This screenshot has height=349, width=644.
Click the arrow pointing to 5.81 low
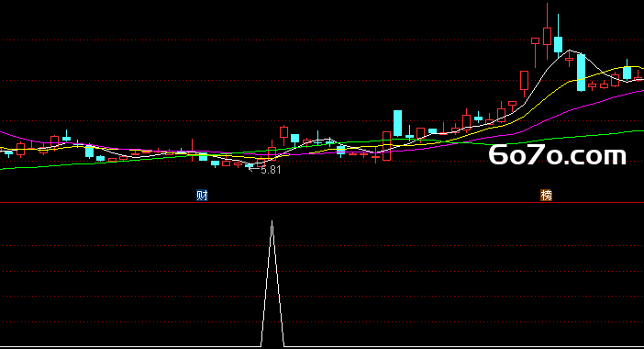pyautogui.click(x=254, y=169)
